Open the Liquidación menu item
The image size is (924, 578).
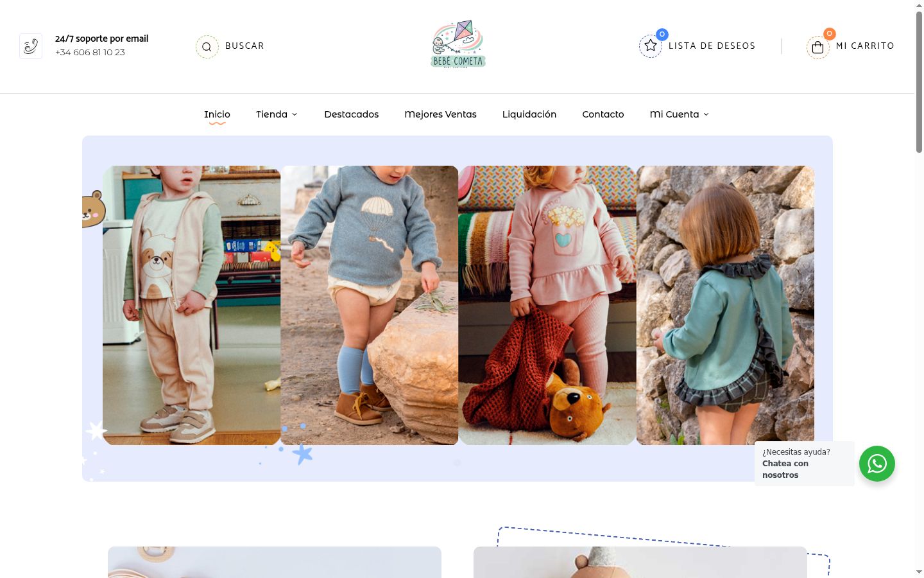(529, 114)
